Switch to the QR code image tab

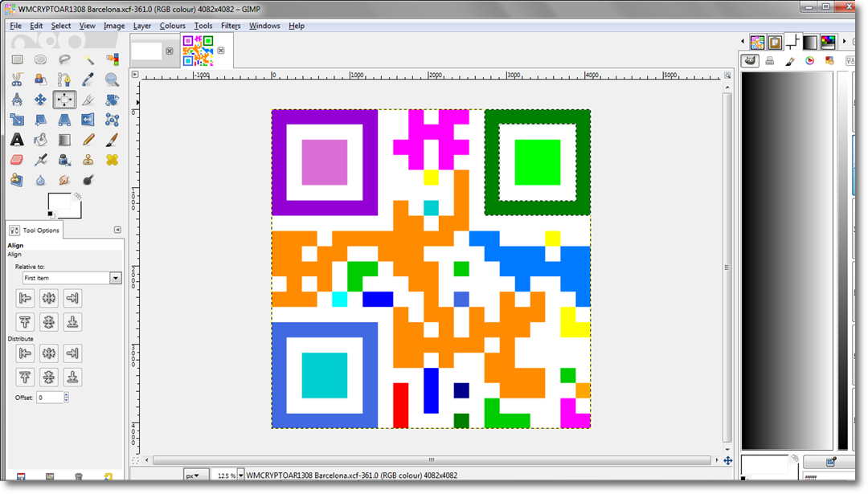coord(199,51)
